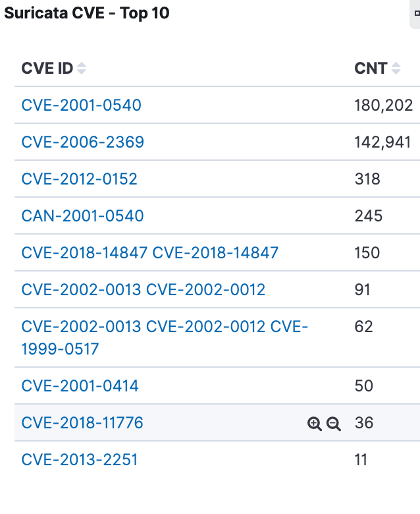Open the entry ending with CVE-1999-0517
This screenshot has width=420, height=514.
(x=164, y=337)
